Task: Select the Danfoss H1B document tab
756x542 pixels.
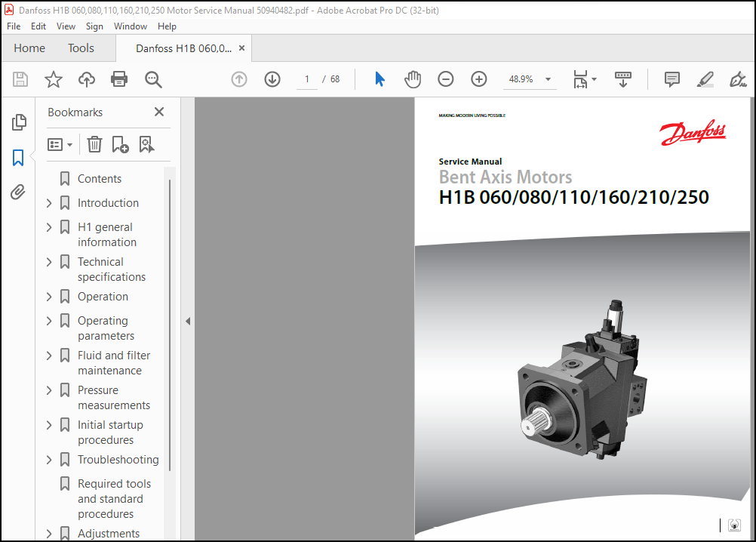Action: pyautogui.click(x=183, y=48)
